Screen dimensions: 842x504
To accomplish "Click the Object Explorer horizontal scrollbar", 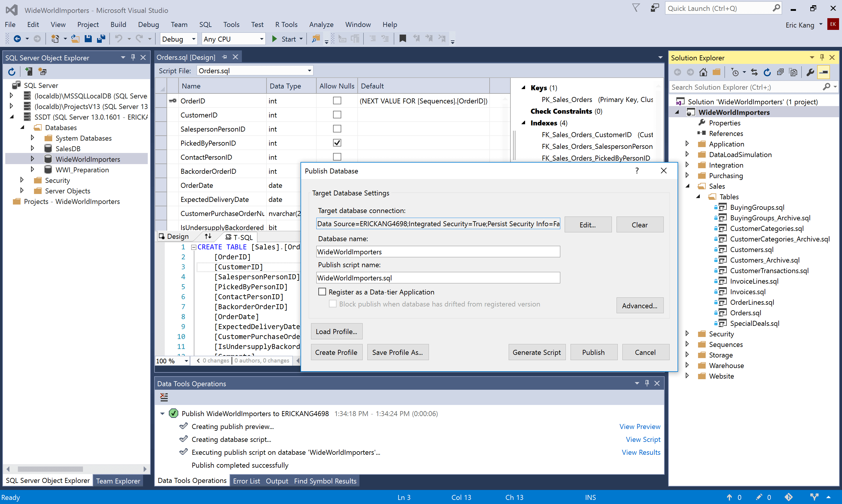I will pyautogui.click(x=50, y=469).
